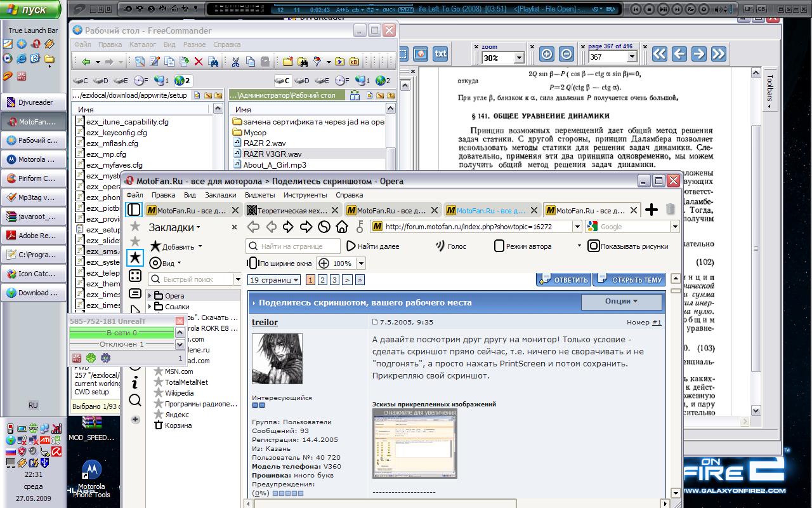812x508 pixels.
Task: Open the info panel icon in Opera's sidebar
Action: tap(134, 384)
